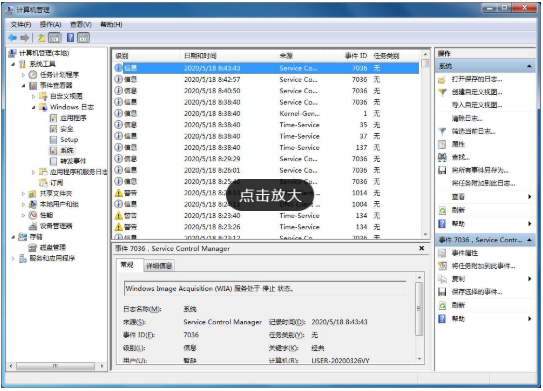Click the 将所有事件另存为... save icon

click(442, 170)
